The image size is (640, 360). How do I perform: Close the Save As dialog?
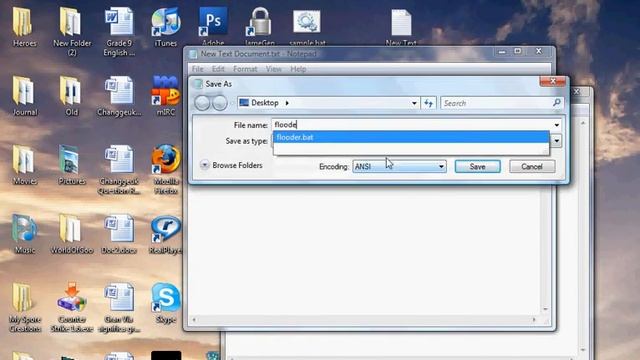coord(553,81)
